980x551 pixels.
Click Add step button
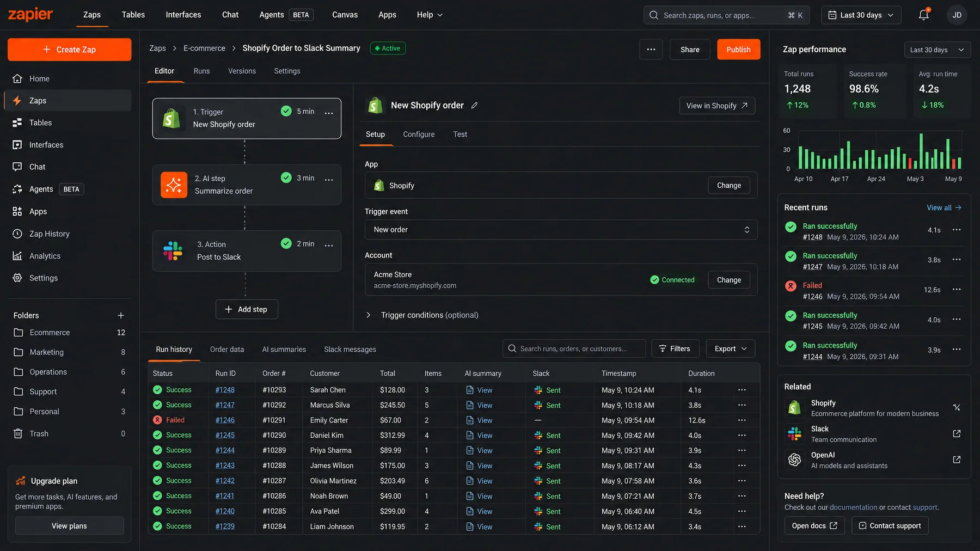(x=247, y=309)
